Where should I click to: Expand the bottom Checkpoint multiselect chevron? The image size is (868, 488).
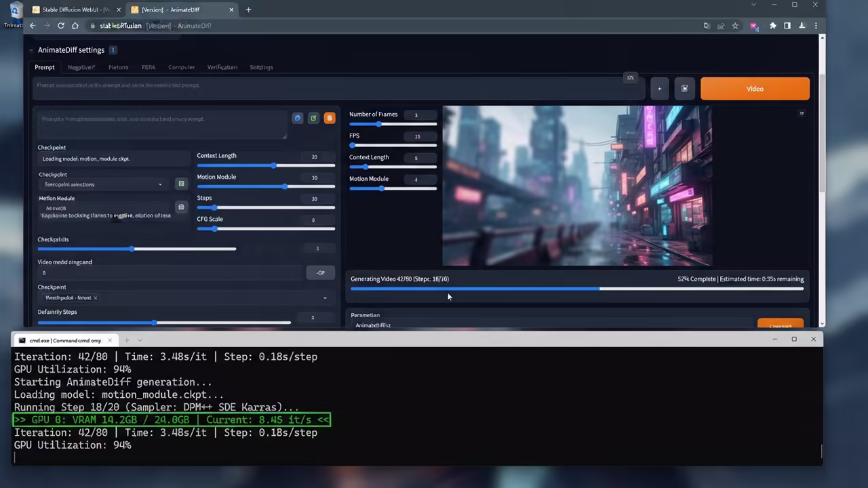coord(325,298)
